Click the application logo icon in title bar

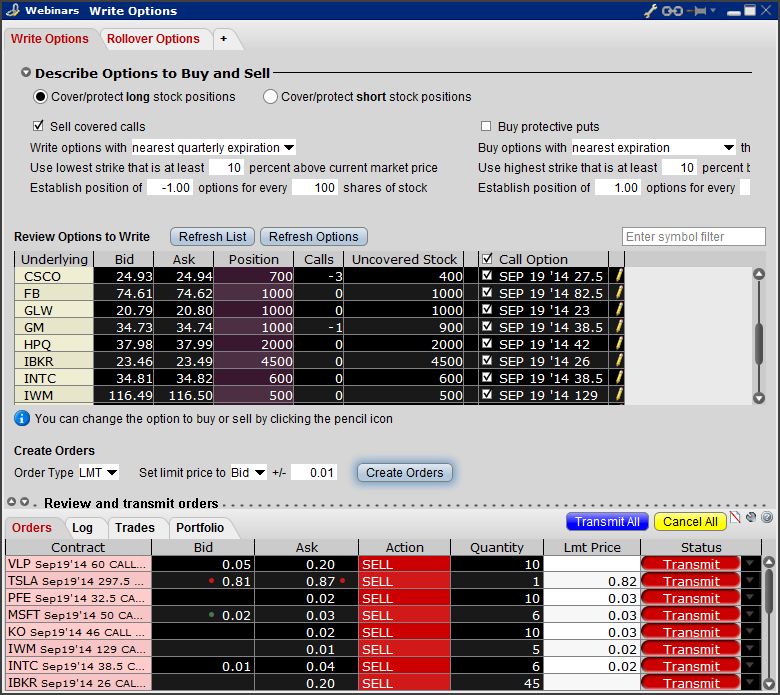[x=13, y=10]
